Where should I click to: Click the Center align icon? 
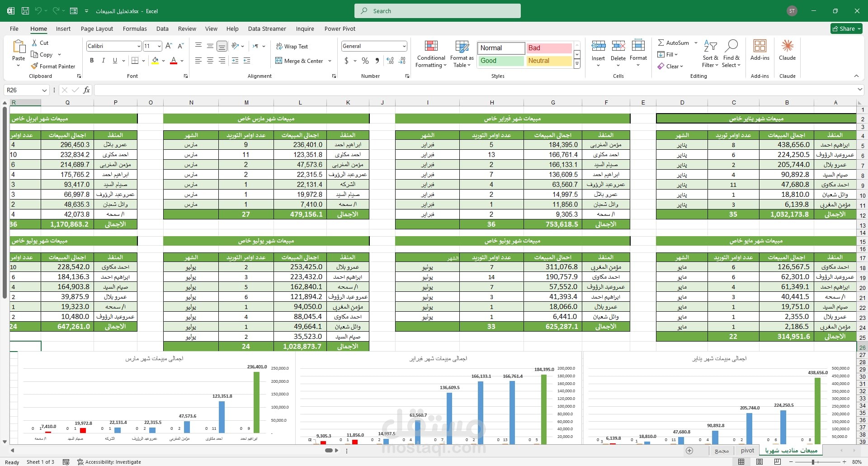[x=210, y=61]
